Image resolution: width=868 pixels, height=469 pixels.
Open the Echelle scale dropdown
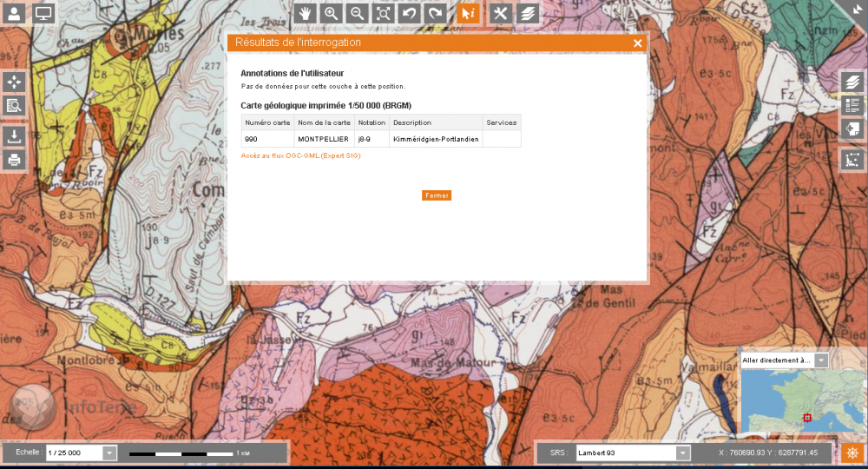[109, 452]
